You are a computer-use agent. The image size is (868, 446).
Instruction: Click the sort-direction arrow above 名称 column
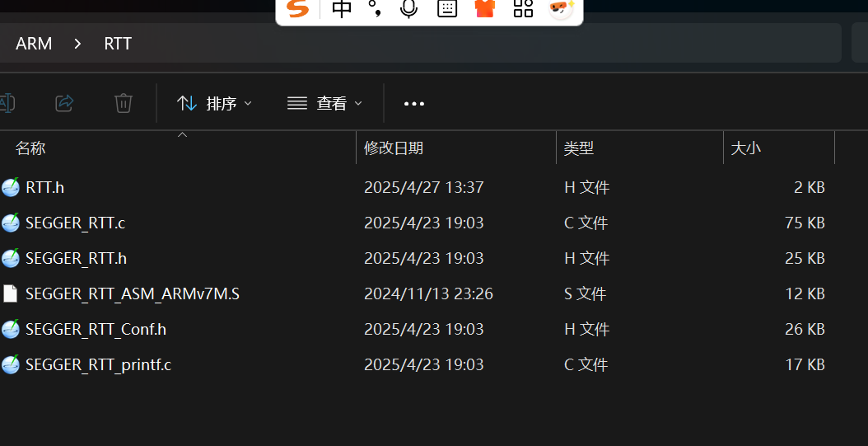182,134
